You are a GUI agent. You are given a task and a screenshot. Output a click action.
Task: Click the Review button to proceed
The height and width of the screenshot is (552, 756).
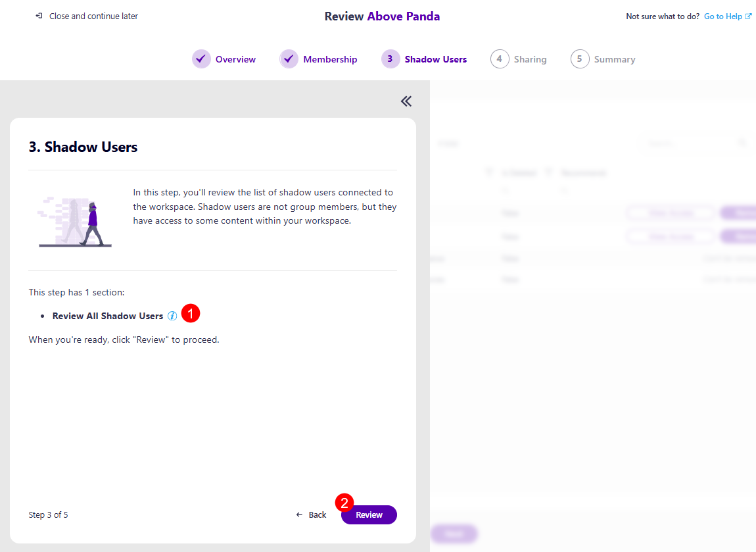pos(368,514)
